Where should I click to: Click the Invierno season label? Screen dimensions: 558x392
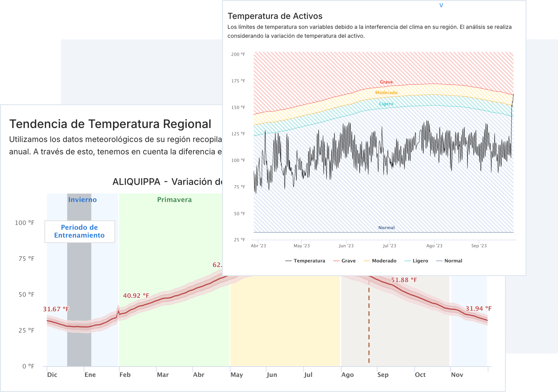[82, 200]
